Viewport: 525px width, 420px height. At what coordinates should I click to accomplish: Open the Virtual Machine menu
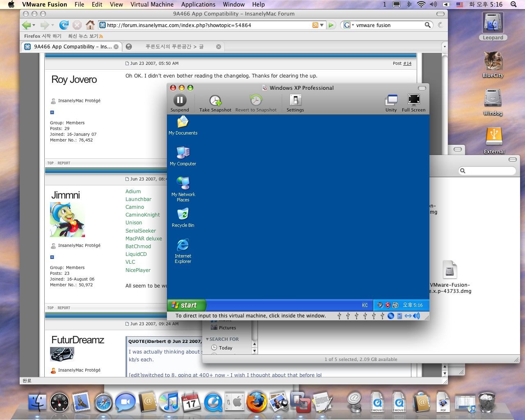tap(152, 5)
